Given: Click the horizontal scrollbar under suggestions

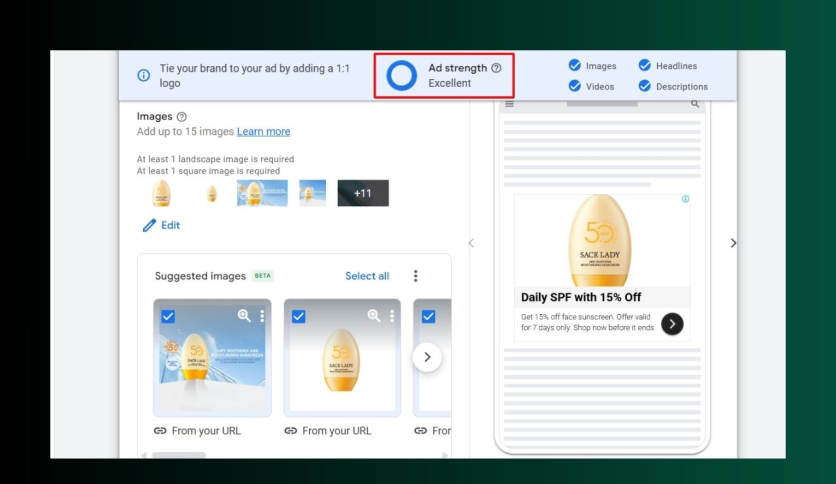Looking at the screenshot, I should [179, 455].
